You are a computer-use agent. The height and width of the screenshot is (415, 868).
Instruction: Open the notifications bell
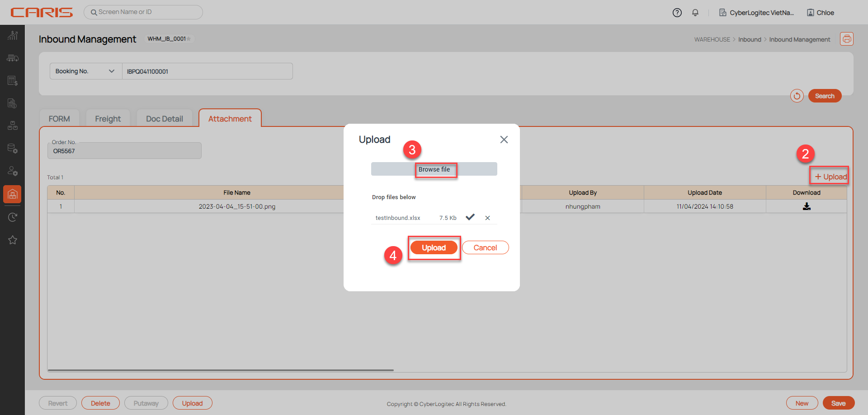click(x=695, y=13)
